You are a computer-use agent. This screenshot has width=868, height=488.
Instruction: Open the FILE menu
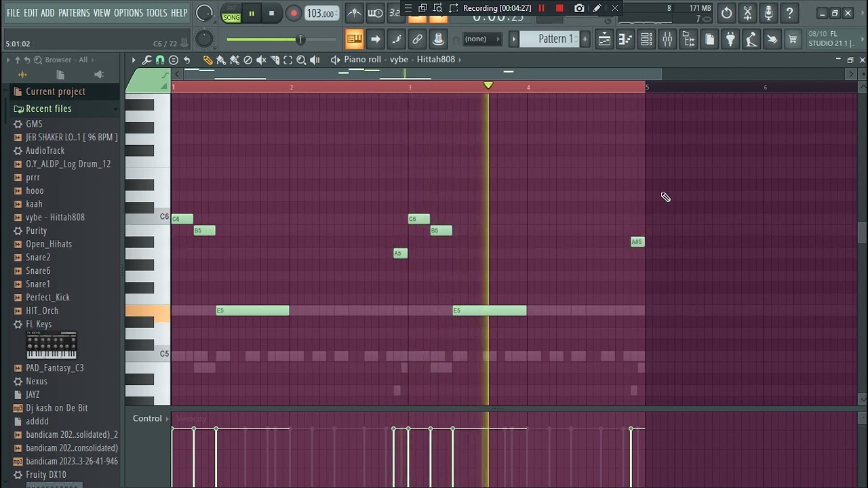pos(13,13)
